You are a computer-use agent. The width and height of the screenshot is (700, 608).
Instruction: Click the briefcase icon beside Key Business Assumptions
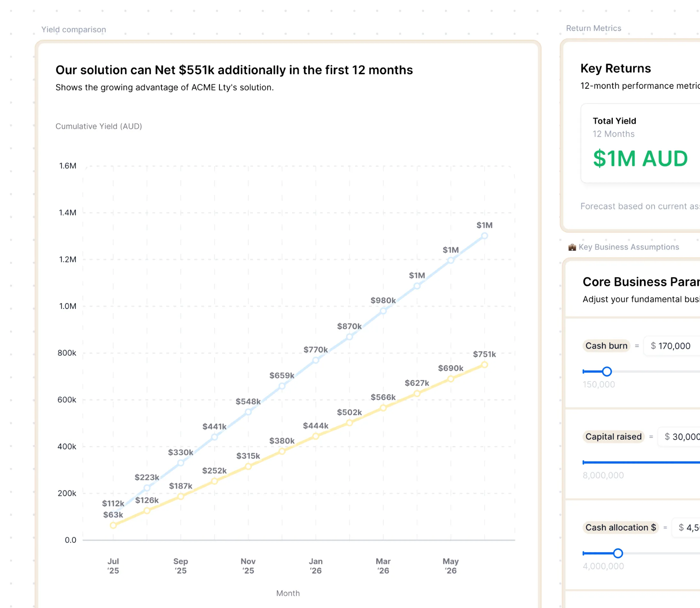[x=572, y=247]
